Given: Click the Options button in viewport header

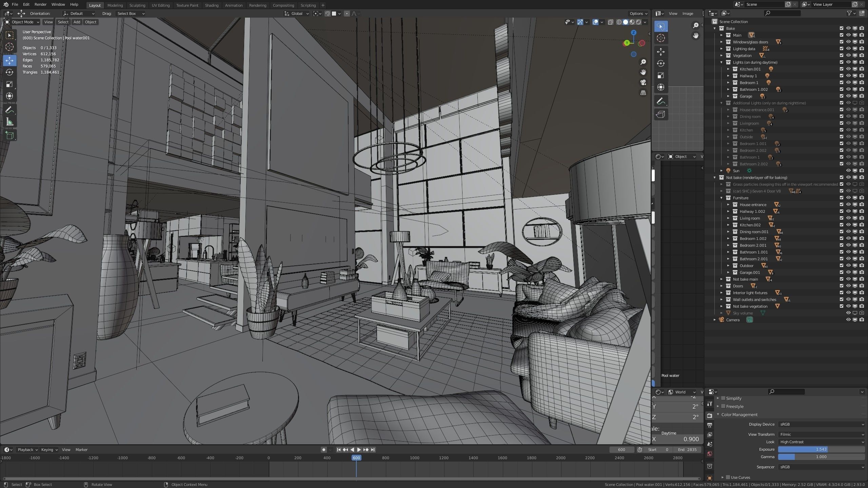Looking at the screenshot, I should (638, 14).
